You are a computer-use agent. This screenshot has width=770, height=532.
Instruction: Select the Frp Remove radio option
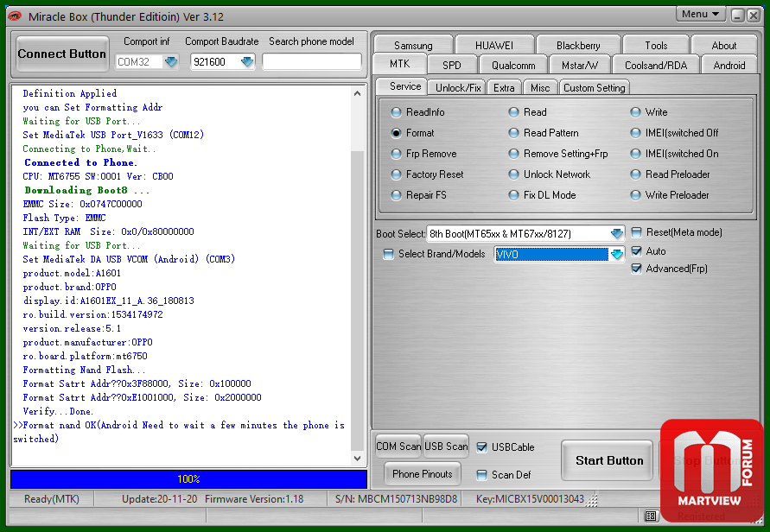(423, 154)
